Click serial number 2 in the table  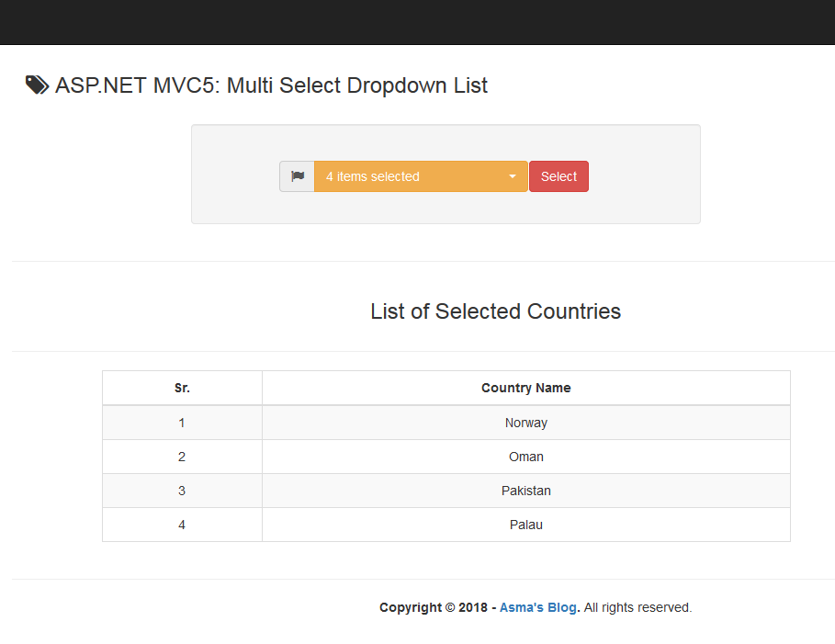[182, 457]
